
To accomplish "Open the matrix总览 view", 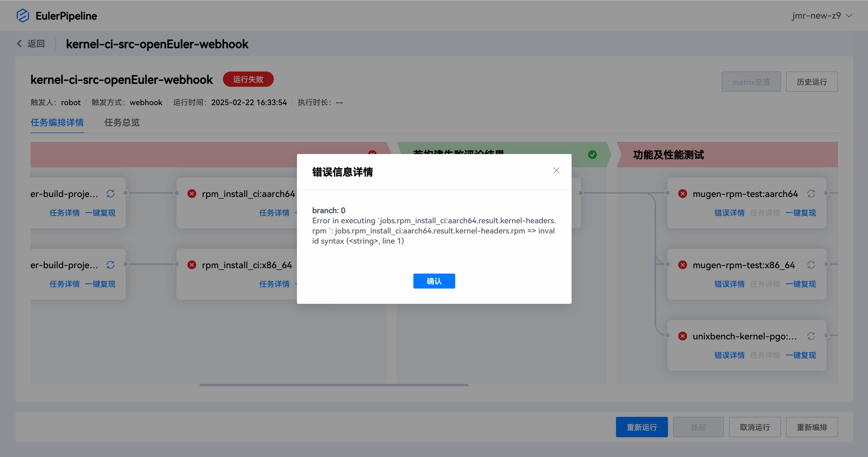I will coord(751,82).
